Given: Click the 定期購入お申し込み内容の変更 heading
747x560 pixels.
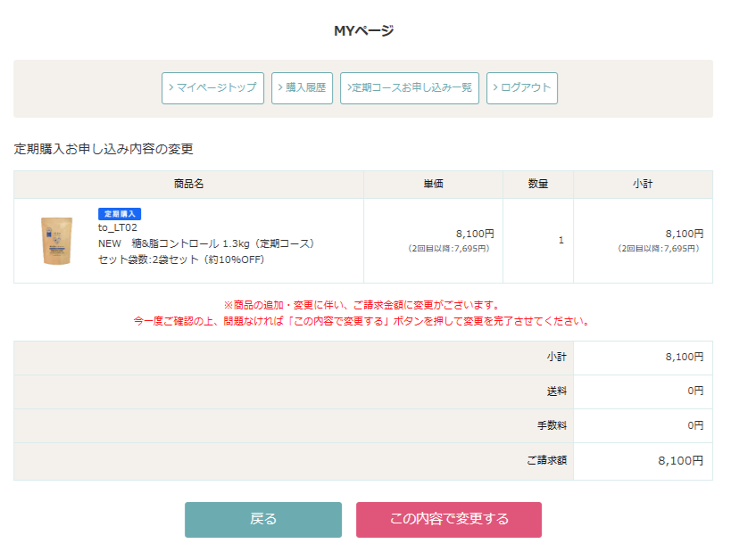Looking at the screenshot, I should coord(104,149).
